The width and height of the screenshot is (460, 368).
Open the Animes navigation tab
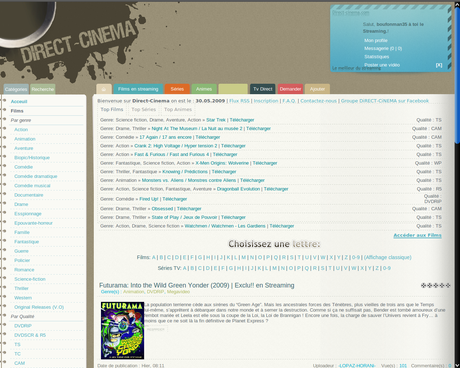tap(204, 89)
